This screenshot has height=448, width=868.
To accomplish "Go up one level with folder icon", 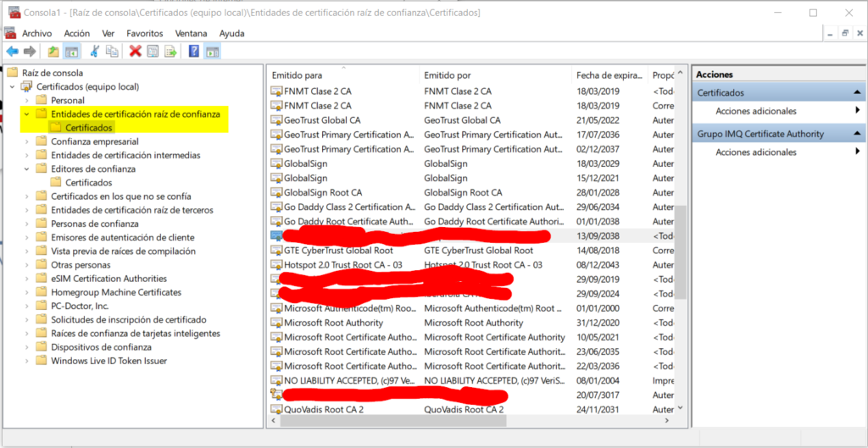I will pos(53,52).
